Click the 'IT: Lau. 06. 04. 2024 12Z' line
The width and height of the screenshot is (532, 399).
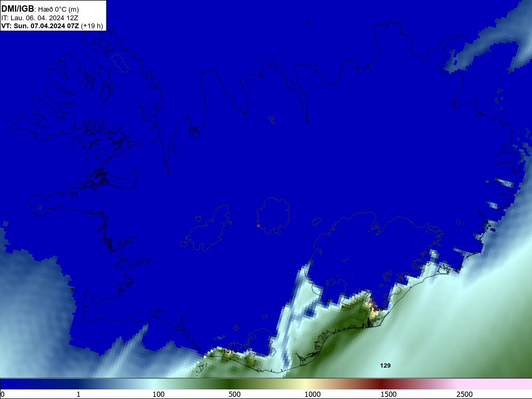click(40, 18)
